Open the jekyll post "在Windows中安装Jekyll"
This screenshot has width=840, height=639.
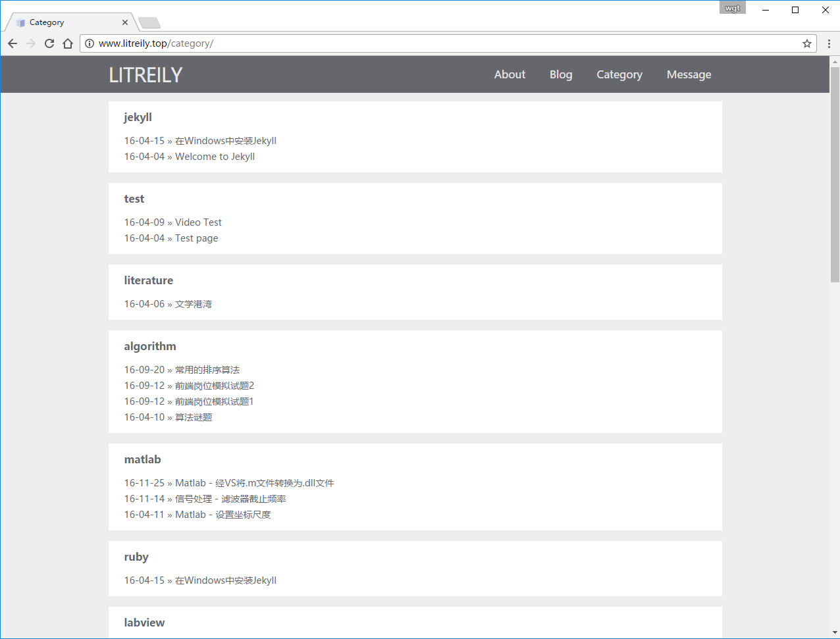click(x=226, y=141)
